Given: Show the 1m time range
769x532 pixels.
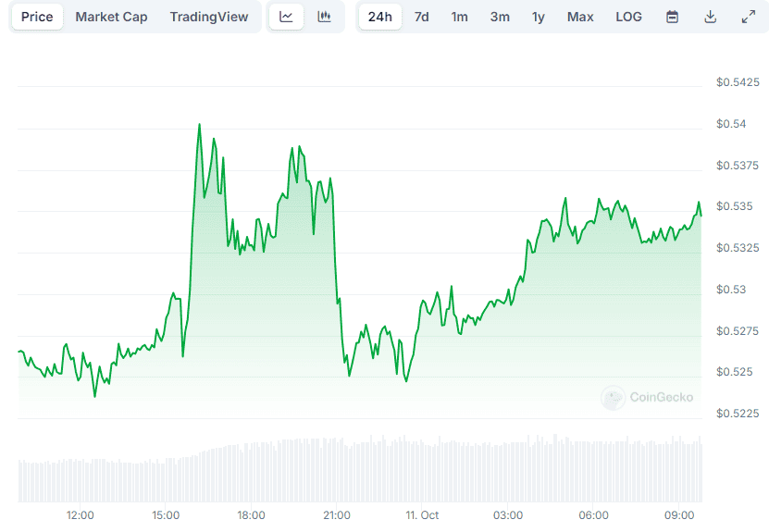Looking at the screenshot, I should [459, 17].
